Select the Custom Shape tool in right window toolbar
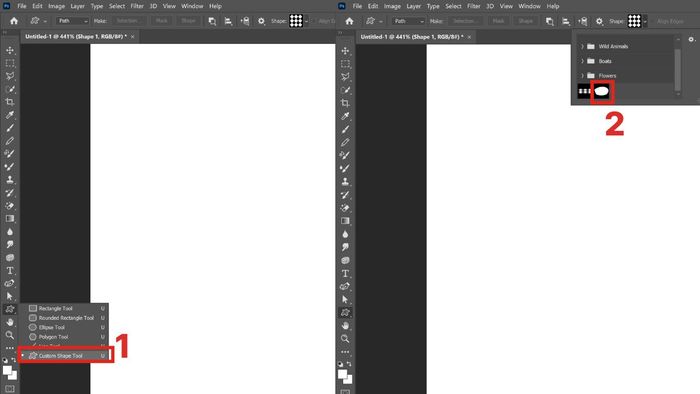Image resolution: width=700 pixels, height=394 pixels. point(345,312)
